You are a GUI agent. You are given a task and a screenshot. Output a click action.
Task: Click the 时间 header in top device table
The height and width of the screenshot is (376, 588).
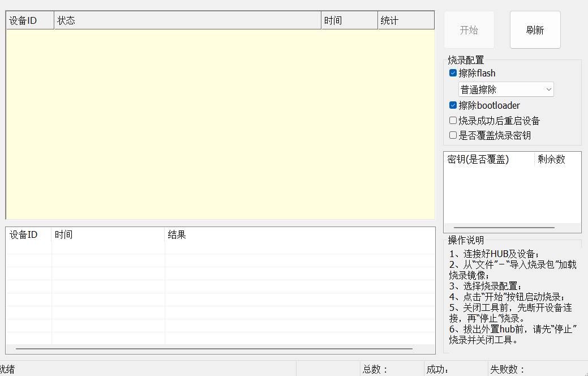tap(350, 20)
